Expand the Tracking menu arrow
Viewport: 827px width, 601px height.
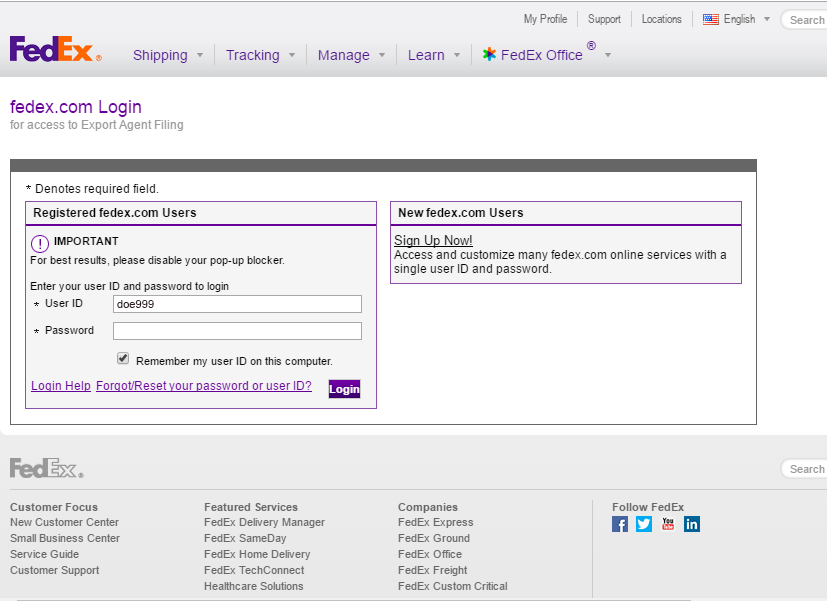(x=292, y=55)
